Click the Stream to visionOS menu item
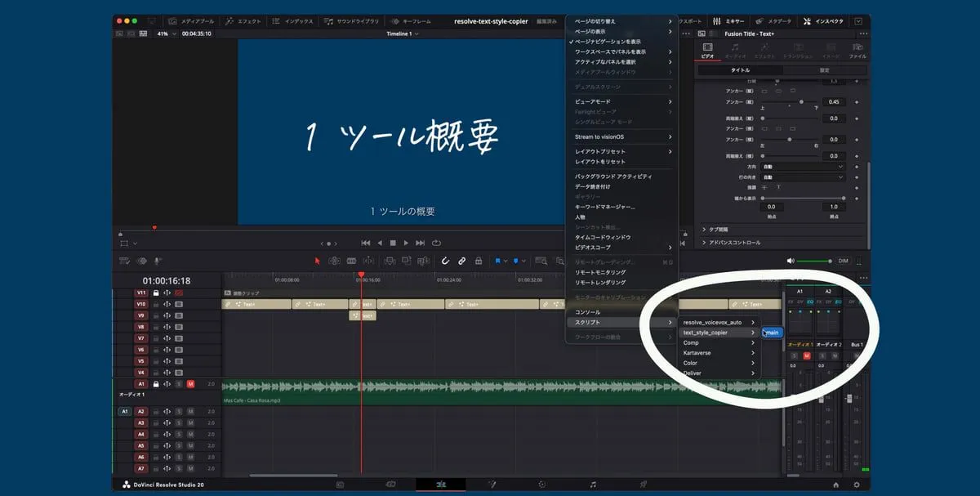Image resolution: width=980 pixels, height=496 pixels. (x=599, y=136)
